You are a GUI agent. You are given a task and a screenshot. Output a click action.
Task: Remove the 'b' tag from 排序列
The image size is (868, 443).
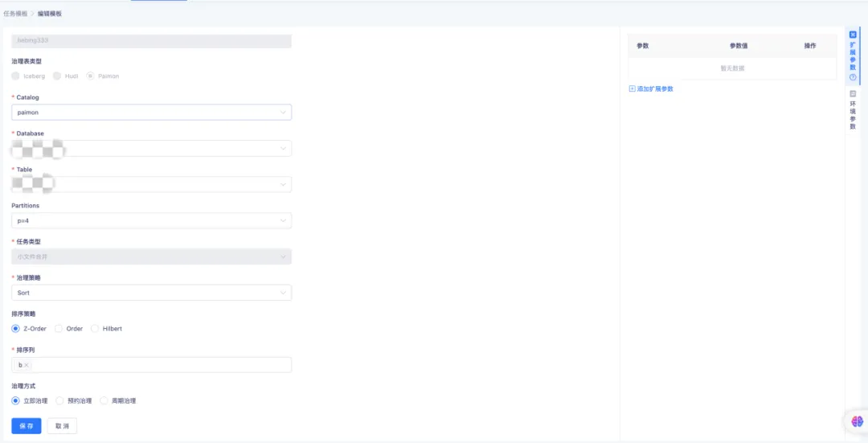click(26, 365)
